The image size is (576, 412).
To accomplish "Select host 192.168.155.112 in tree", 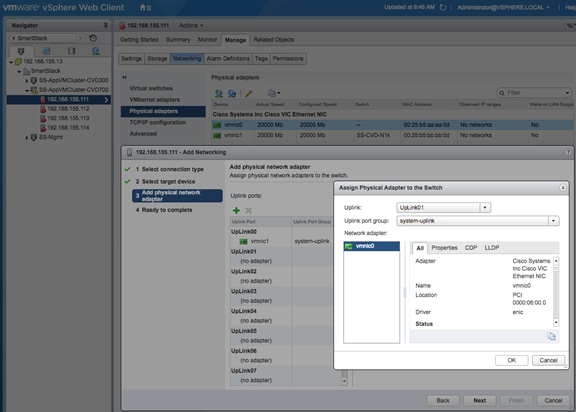I will click(68, 109).
